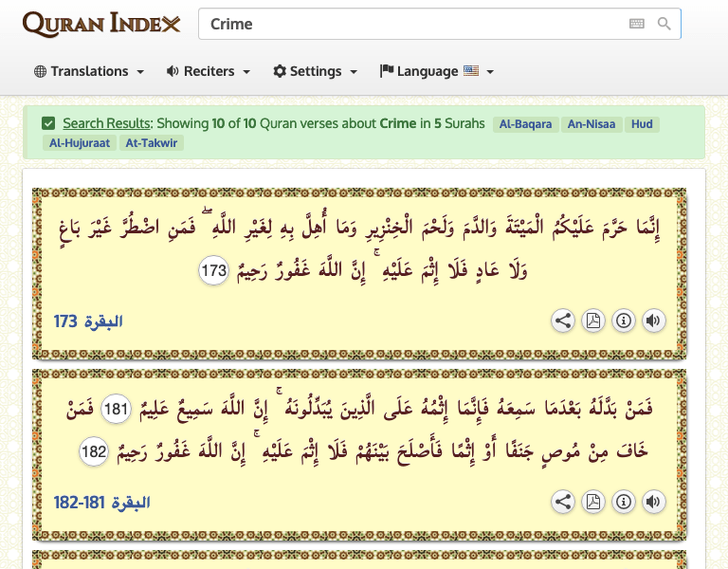Show info icon for verse 173
This screenshot has width=728, height=569.
(624, 321)
